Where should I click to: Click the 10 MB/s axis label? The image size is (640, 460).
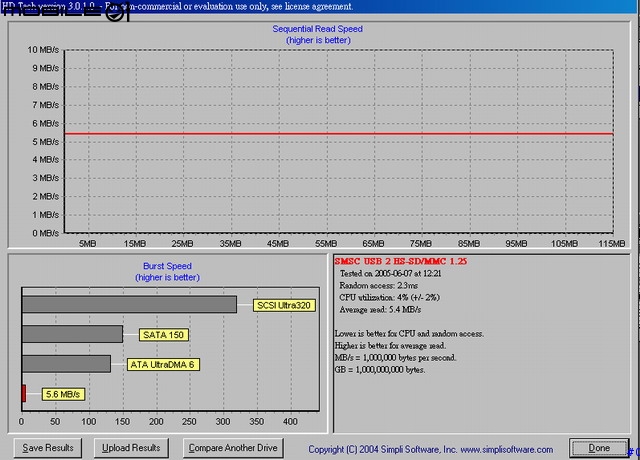coord(43,50)
